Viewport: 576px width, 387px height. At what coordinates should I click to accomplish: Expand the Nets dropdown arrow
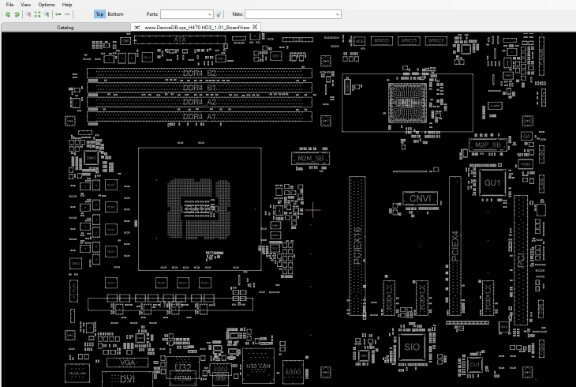(x=338, y=14)
